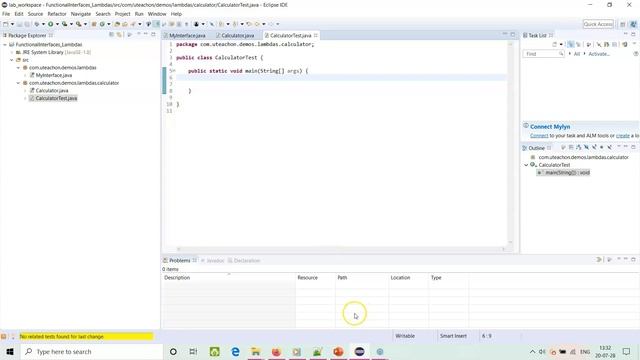Open Task View from the taskbar
The height and width of the screenshot is (360, 640).
pyautogui.click(x=193, y=351)
